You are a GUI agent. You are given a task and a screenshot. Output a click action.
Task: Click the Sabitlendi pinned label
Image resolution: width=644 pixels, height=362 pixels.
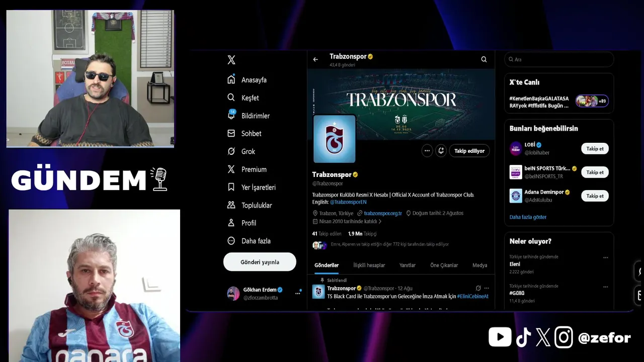(337, 281)
